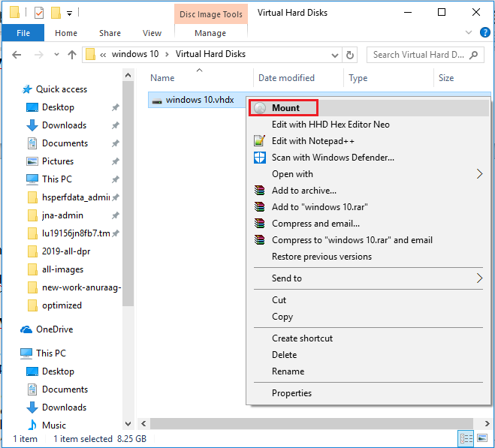This screenshot has height=448, width=495.
Task: Open the Manage tab under Disc Image Tools
Action: coord(210,33)
